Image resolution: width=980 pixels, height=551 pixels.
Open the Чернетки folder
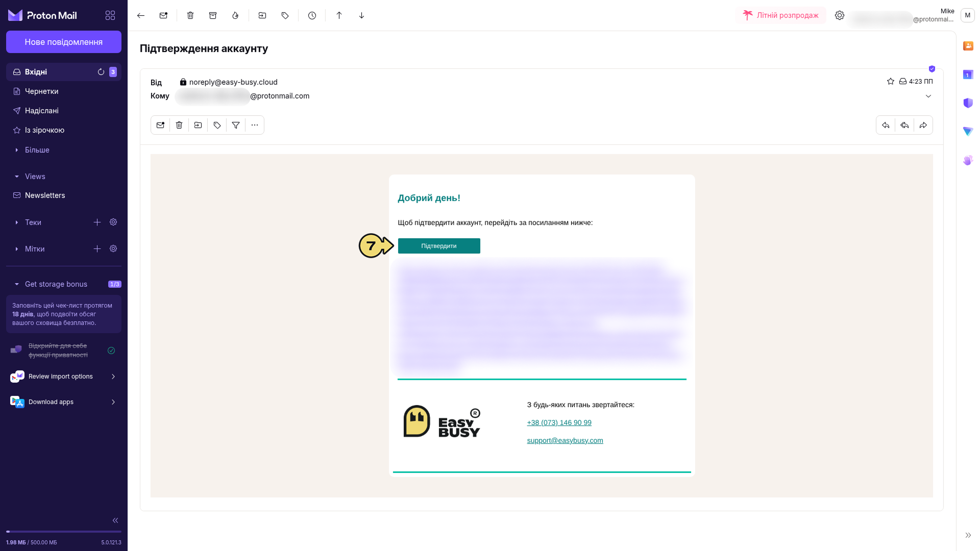tap(64, 91)
